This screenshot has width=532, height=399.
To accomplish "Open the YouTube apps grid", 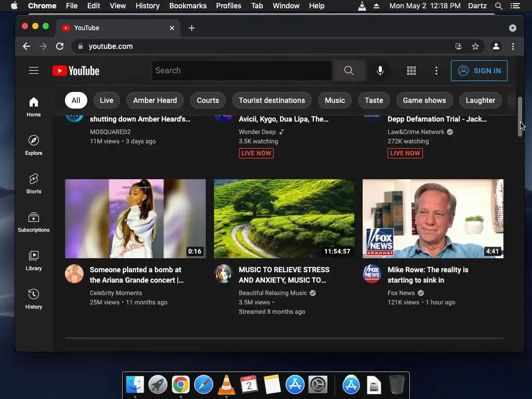I will pos(411,71).
